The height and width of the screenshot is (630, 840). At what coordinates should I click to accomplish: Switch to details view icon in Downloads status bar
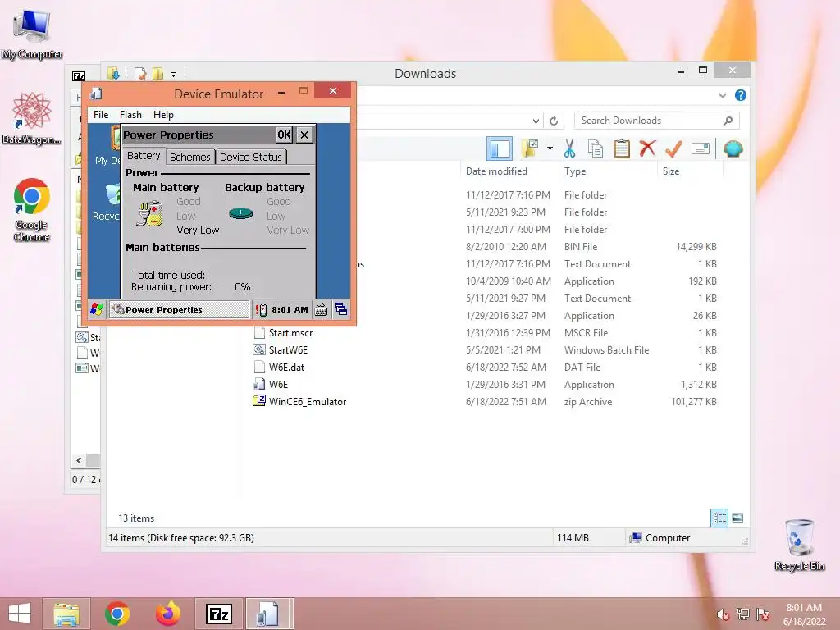[x=719, y=518]
